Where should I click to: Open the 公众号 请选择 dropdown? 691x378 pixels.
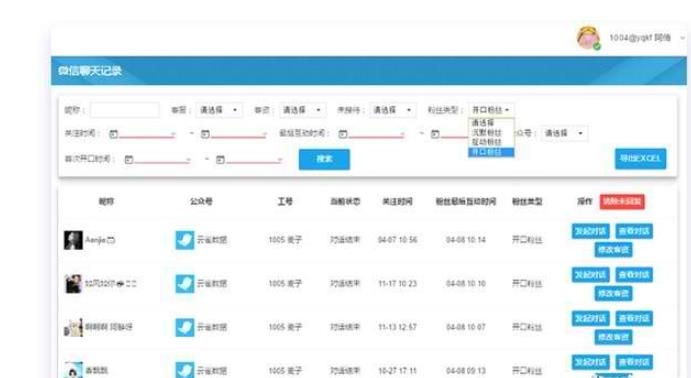click(x=564, y=133)
